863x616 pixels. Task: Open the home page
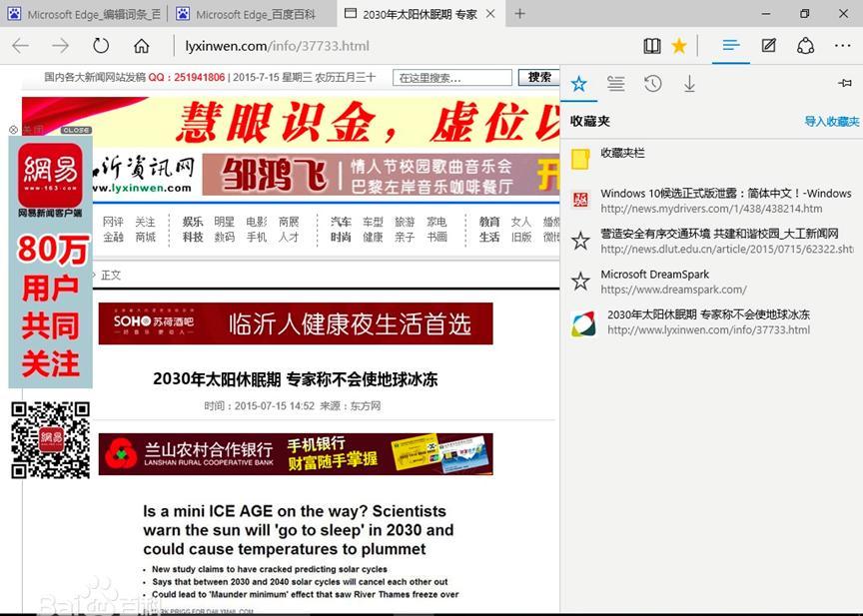142,46
